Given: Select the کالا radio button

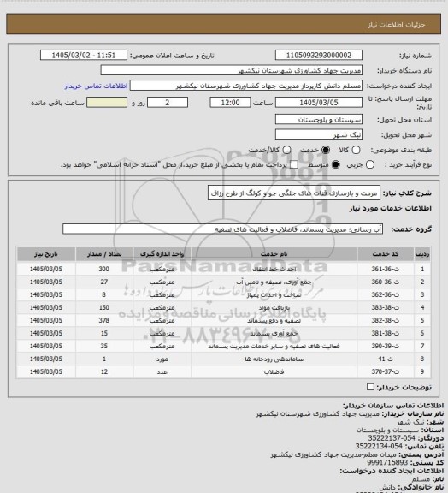Looking at the screenshot, I should click(x=356, y=150).
